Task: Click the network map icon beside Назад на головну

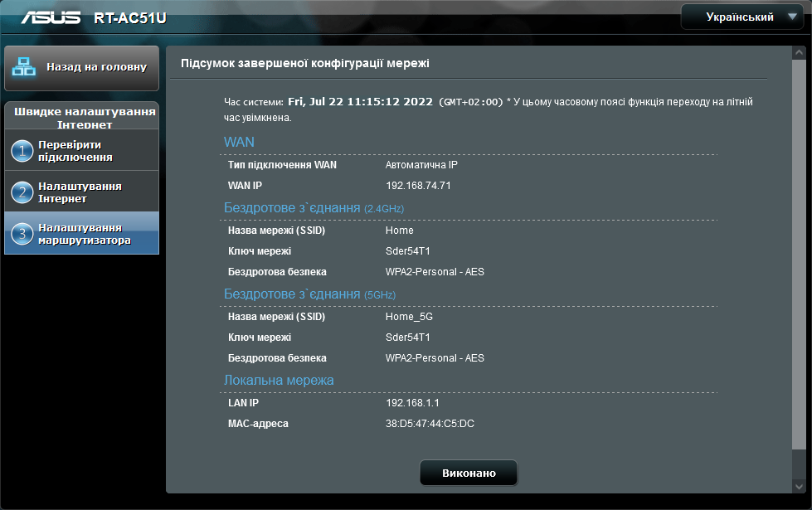Action: [x=24, y=67]
